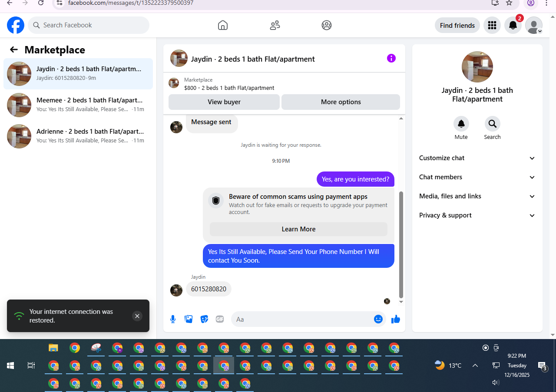Image resolution: width=556 pixels, height=392 pixels.
Task: Send a voice clip with the microphone icon
Action: coord(173,319)
